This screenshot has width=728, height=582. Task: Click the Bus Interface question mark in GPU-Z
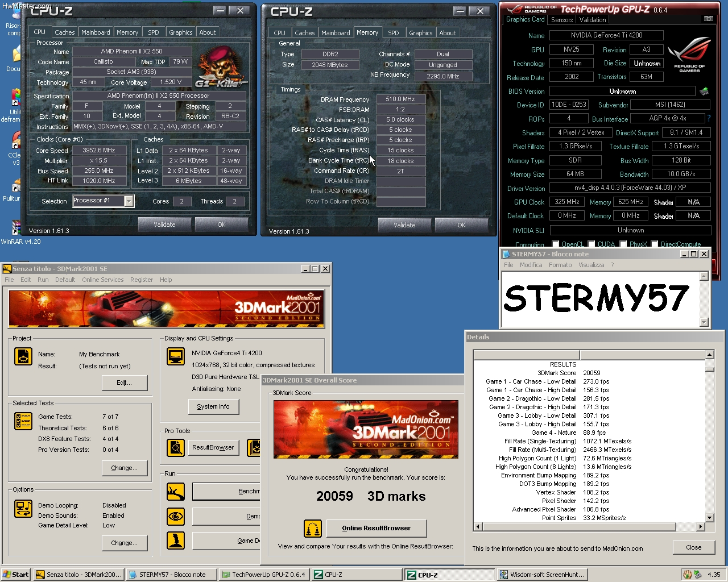709,118
